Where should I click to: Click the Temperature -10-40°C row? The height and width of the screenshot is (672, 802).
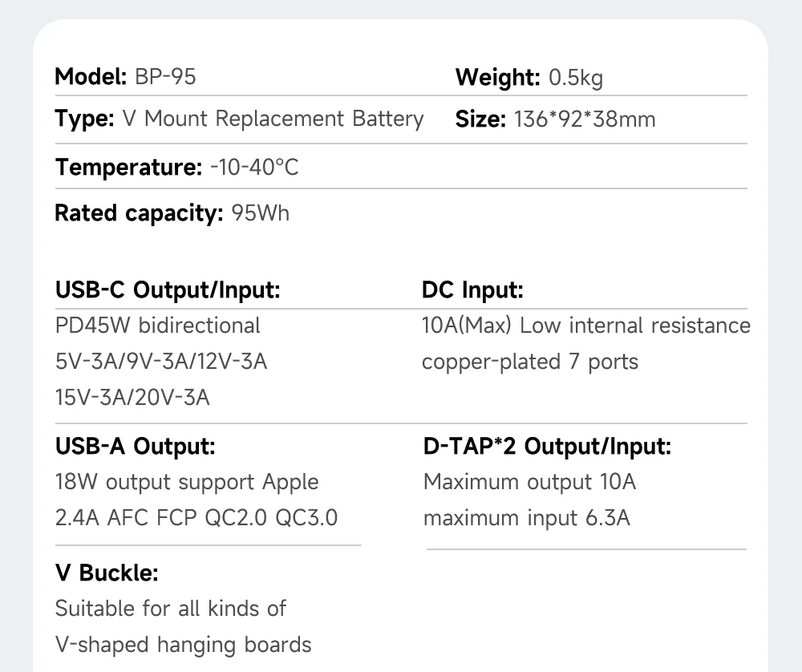point(176,168)
